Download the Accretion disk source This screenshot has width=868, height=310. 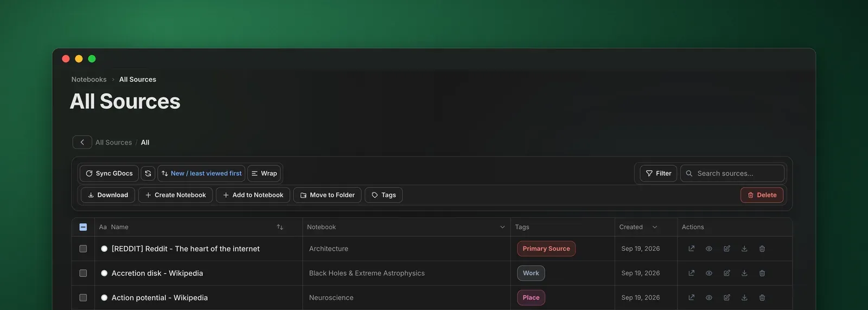(744, 273)
